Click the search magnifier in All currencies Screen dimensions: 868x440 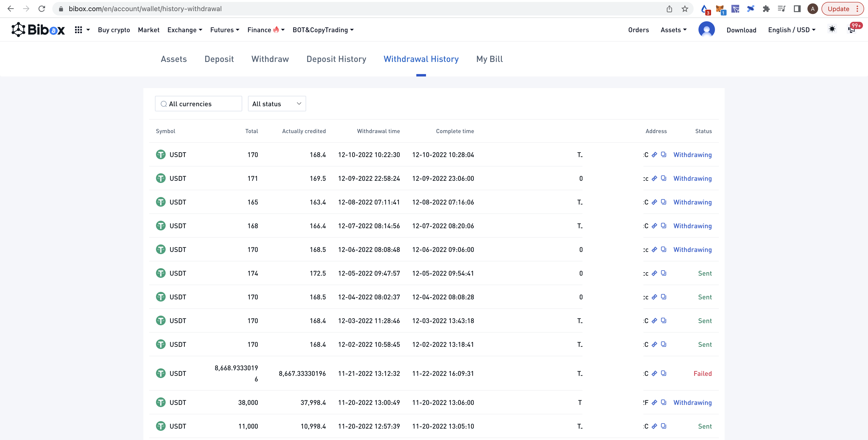[164, 104]
